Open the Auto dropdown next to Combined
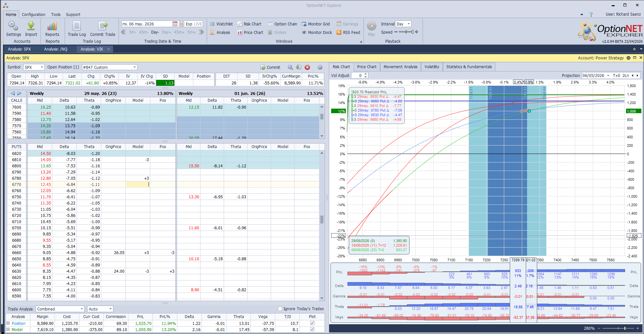Image resolution: width=644 pixels, height=334 pixels. [x=110, y=309]
